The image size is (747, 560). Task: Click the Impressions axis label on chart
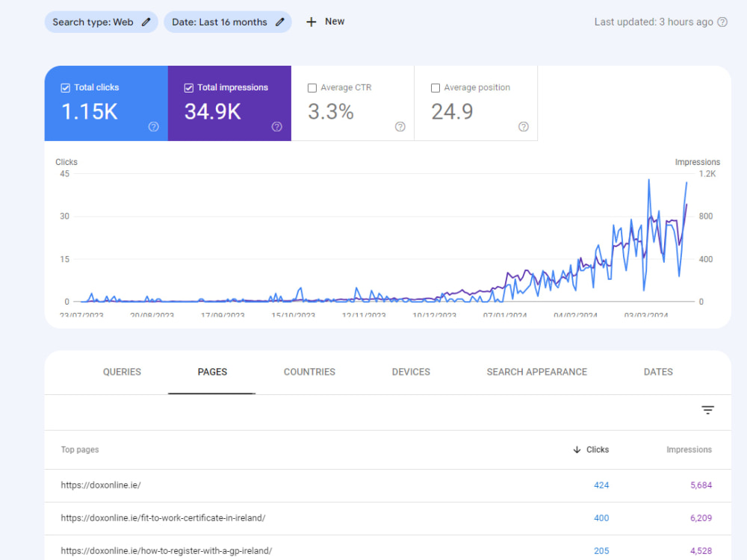click(x=698, y=162)
